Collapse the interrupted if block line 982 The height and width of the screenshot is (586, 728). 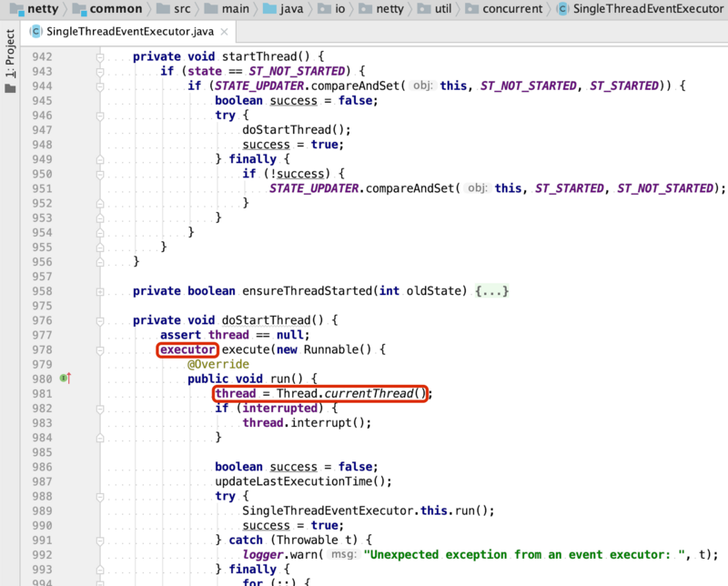[100, 409]
